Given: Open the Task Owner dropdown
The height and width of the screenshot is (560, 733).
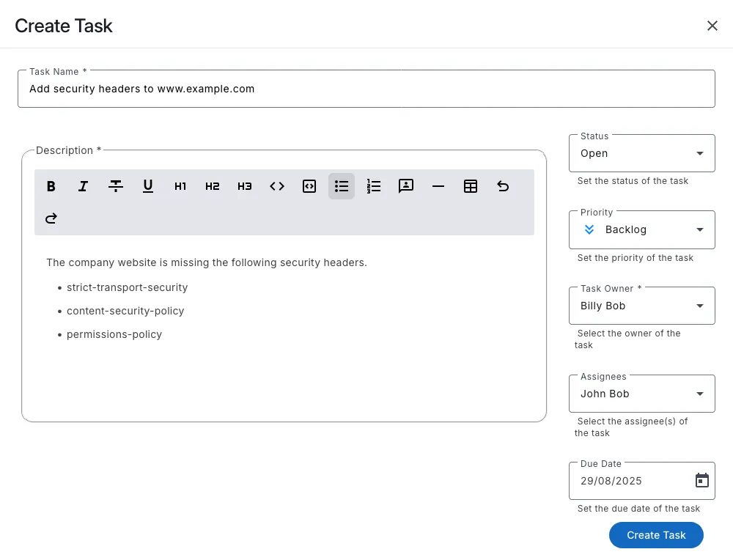Looking at the screenshot, I should pyautogui.click(x=641, y=306).
